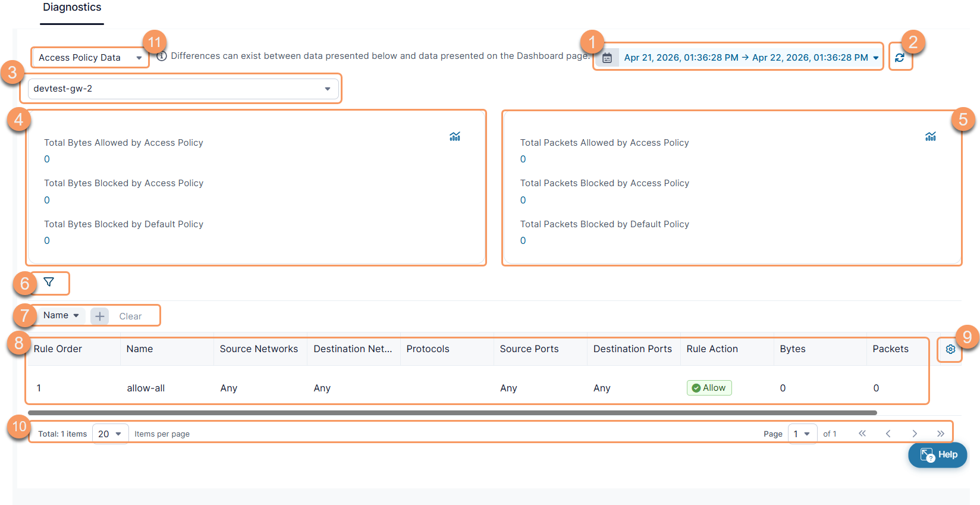Screen dimensions: 980x505
Task: Open the Name filter field dropdown
Action: [x=61, y=315]
